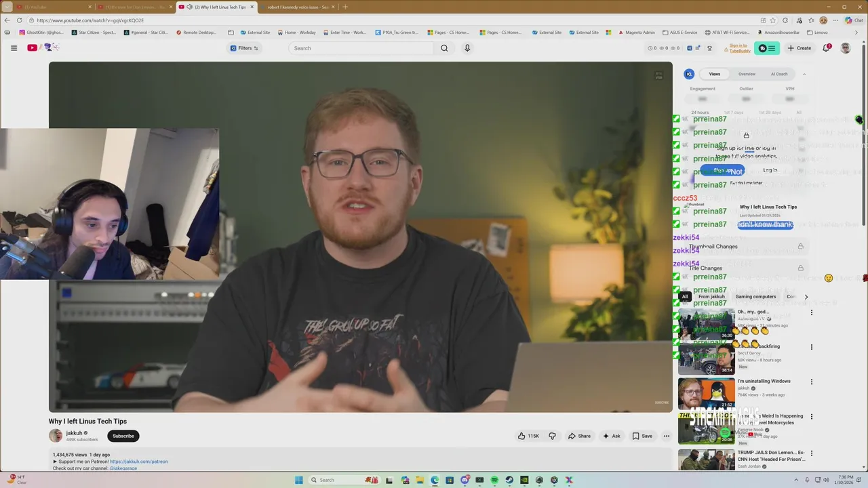
Task: Click the blue vidIQ logo in side panel
Action: coord(689,74)
